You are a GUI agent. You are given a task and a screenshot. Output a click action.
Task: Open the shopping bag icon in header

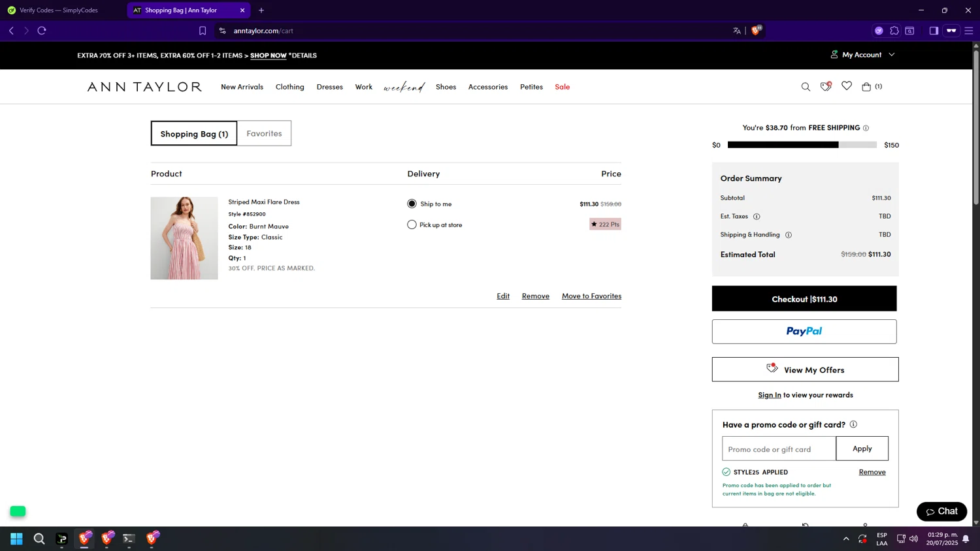coord(866,86)
